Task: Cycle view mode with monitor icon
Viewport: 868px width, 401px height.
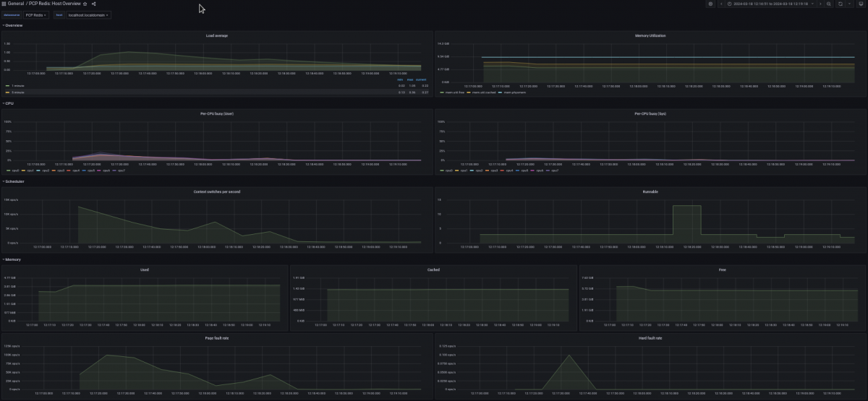Action: coord(859,4)
